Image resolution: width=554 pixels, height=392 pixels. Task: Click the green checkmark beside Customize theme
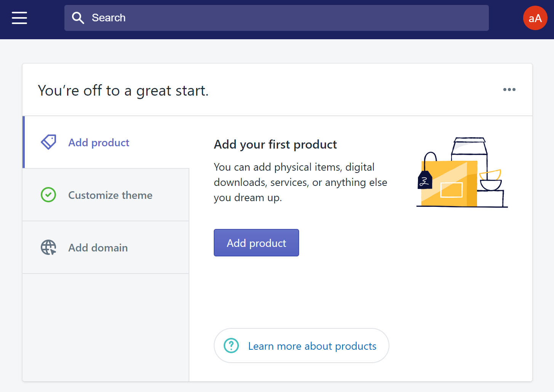(48, 195)
